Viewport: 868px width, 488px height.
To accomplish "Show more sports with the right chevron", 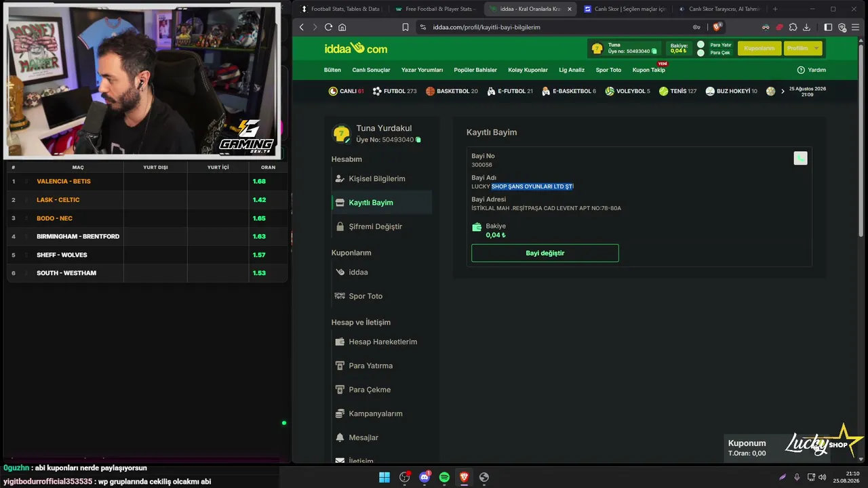I will [783, 91].
